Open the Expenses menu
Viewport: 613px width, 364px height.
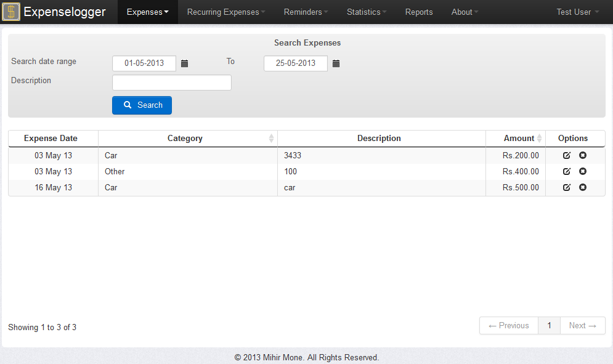(x=147, y=12)
